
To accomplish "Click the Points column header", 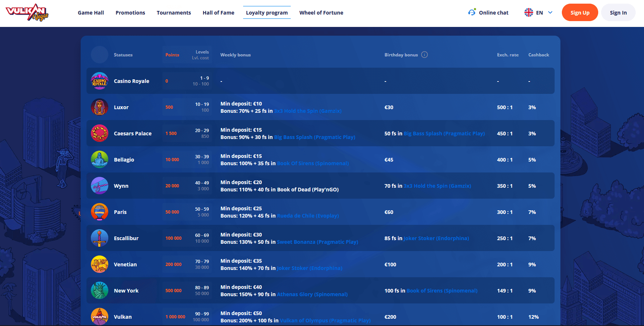I will (x=172, y=55).
